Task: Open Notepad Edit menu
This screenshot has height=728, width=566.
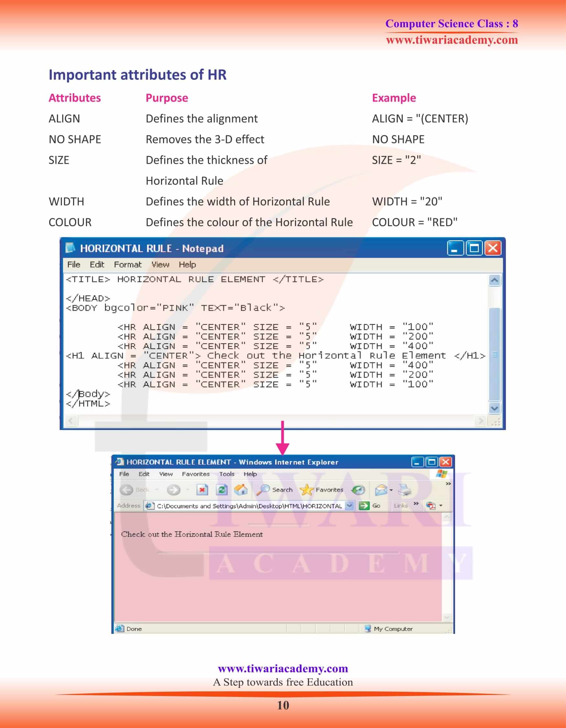Action: coord(97,264)
